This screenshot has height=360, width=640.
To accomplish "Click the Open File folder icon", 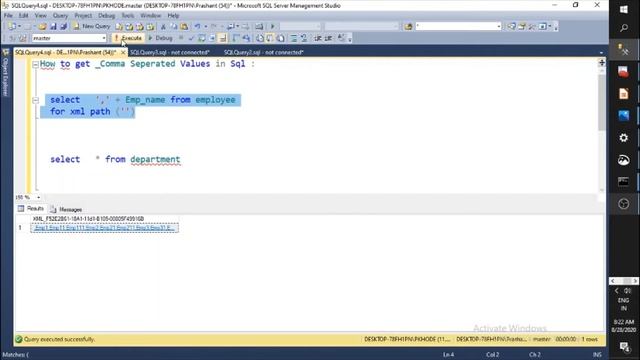I will [42, 26].
